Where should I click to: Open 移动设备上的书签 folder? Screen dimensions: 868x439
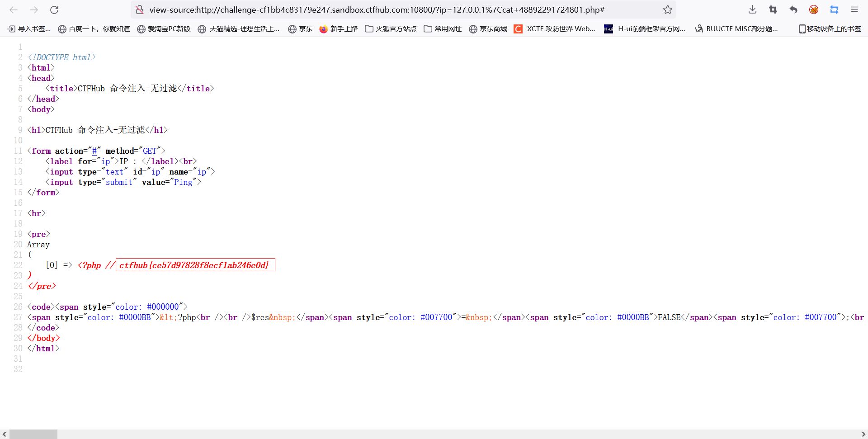(x=830, y=29)
